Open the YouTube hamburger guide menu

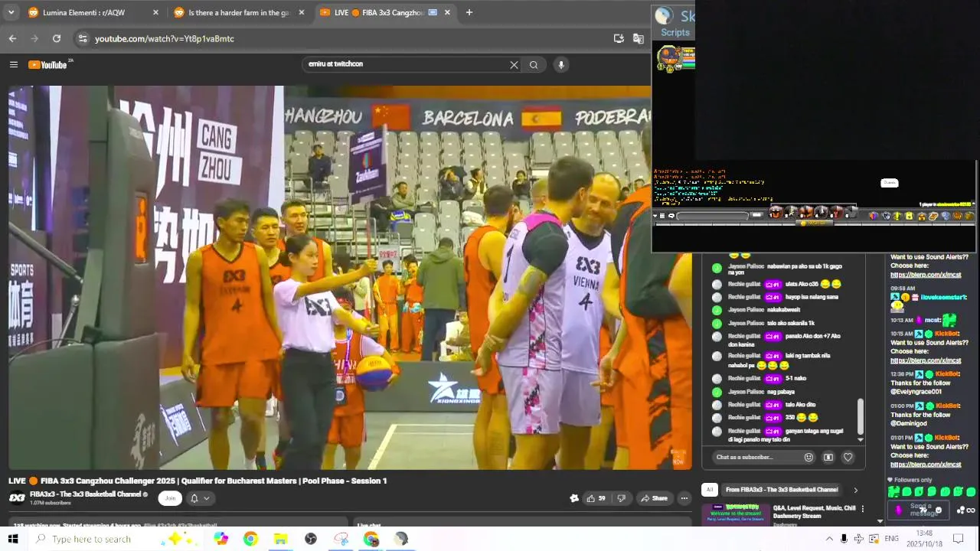13,64
